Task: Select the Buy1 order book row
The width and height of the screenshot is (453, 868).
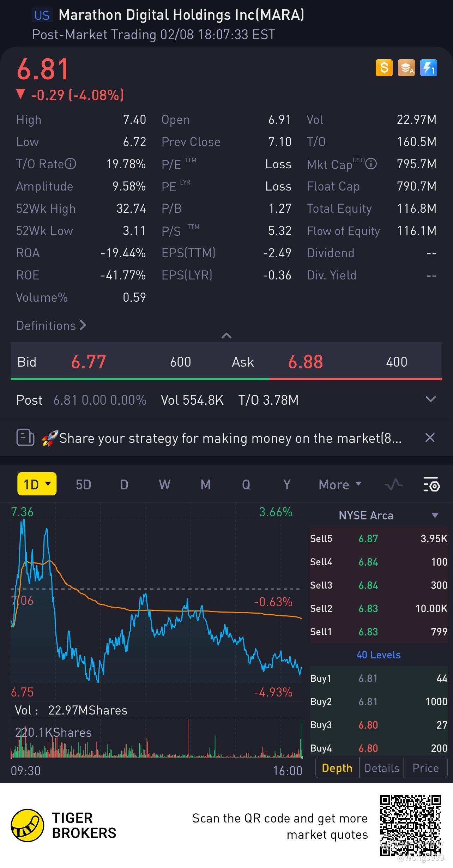Action: point(379,678)
